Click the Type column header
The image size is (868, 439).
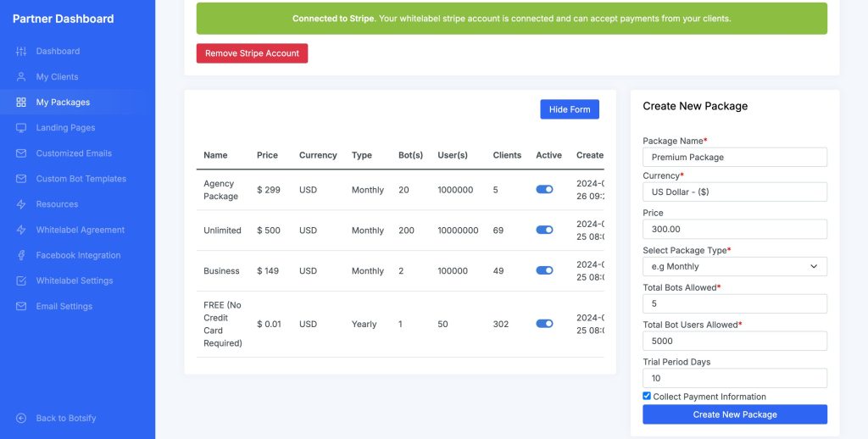(x=361, y=155)
